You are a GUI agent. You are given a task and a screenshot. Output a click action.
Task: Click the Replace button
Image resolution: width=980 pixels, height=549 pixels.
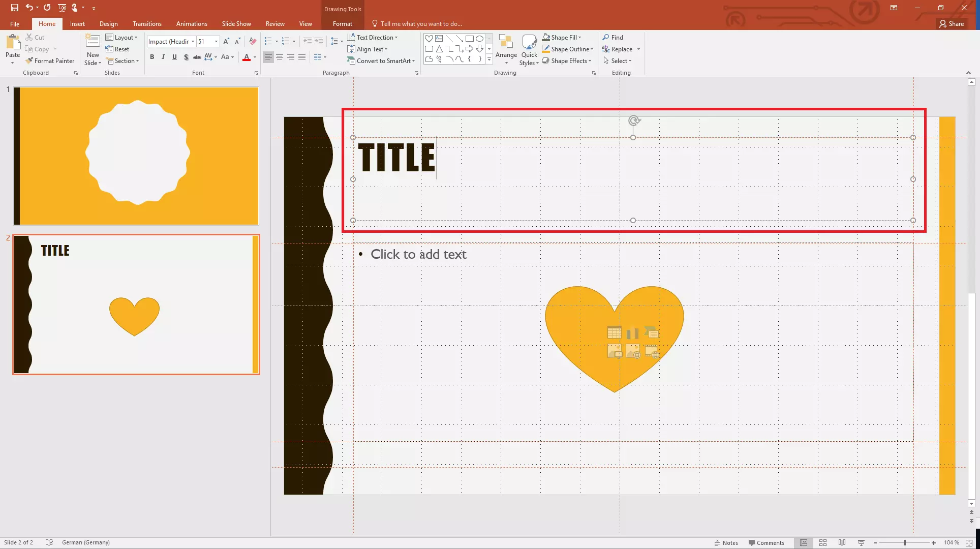620,48
